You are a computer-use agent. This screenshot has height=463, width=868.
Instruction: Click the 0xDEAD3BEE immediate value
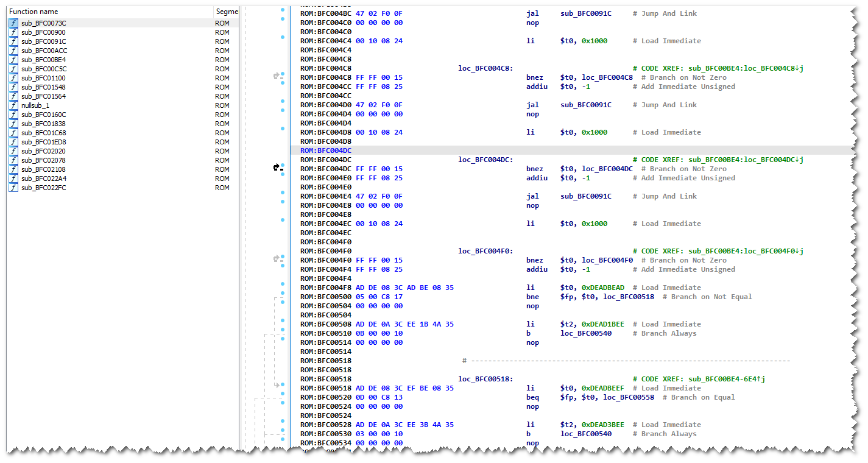603,425
